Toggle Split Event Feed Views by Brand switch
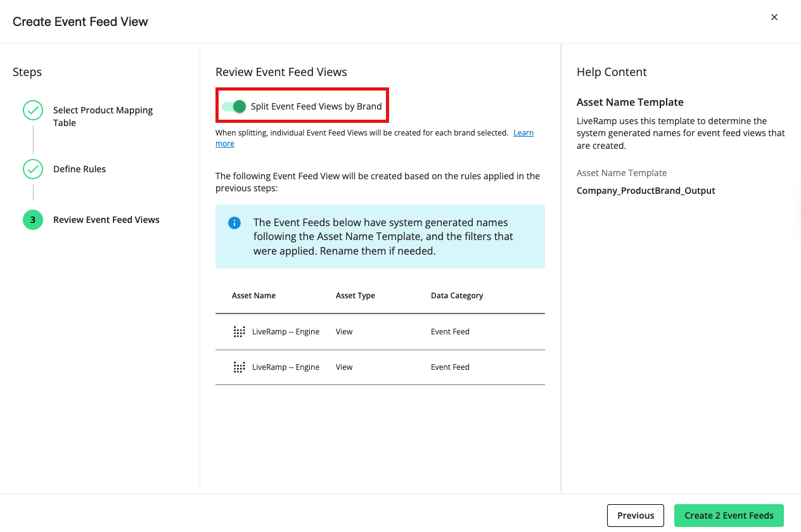The image size is (801, 532). click(234, 106)
